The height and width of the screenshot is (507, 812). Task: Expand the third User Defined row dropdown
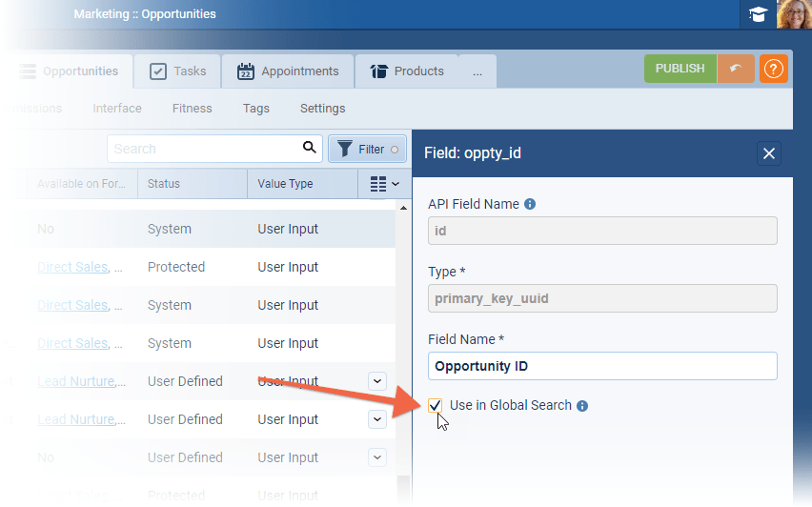pos(377,457)
